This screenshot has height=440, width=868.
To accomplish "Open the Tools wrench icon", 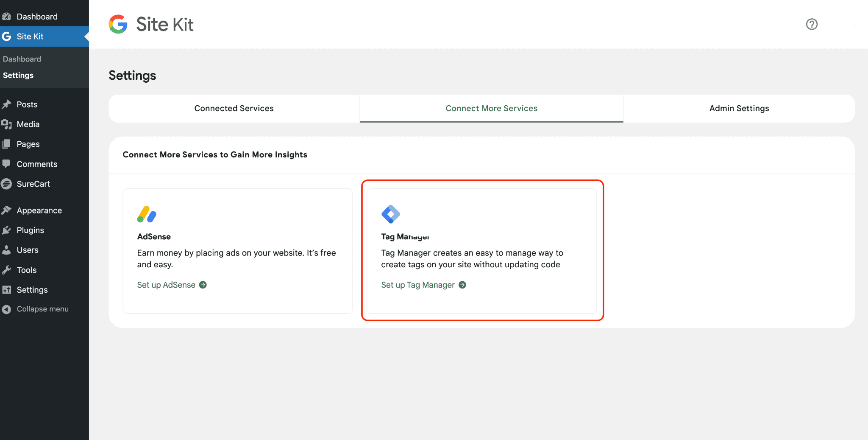I will coord(7,269).
